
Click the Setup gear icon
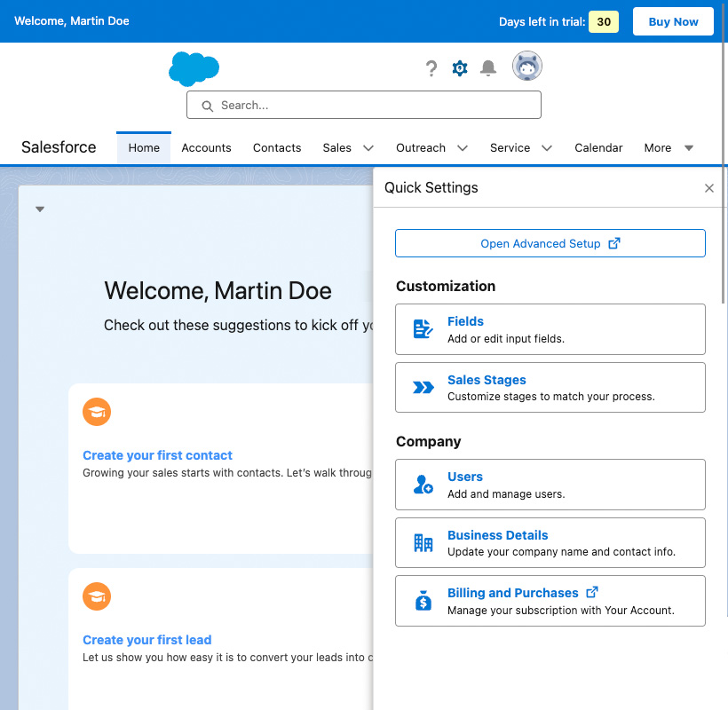(460, 68)
